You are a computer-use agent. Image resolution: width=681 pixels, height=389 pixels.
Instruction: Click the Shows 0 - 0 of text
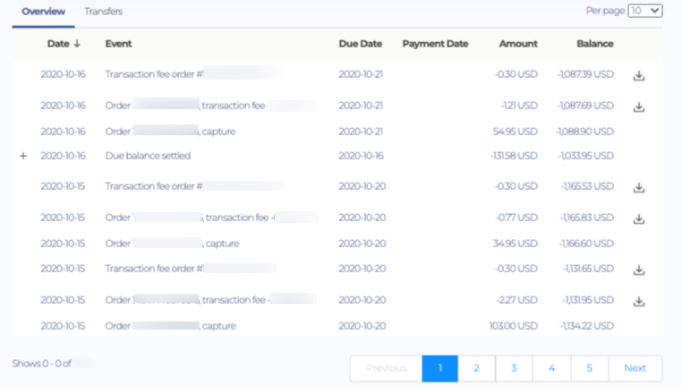(42, 363)
